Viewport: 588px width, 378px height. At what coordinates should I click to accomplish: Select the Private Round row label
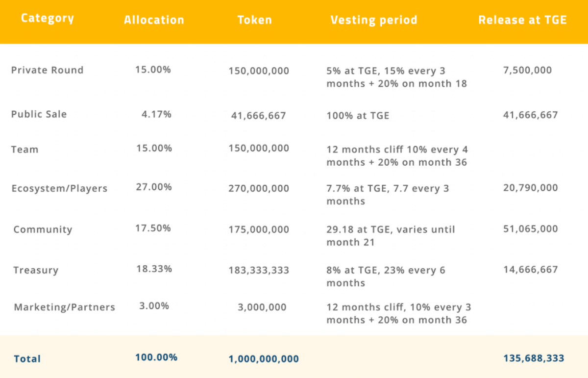point(47,70)
